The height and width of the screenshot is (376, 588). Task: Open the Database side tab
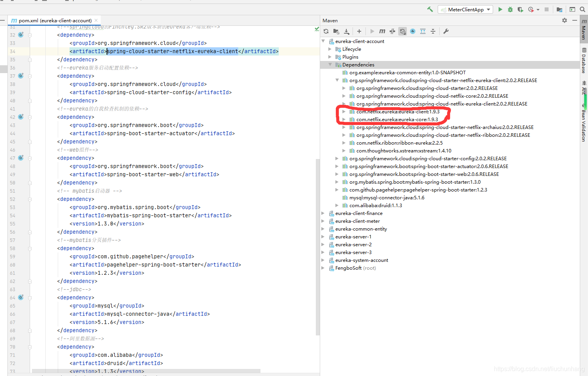[584, 60]
